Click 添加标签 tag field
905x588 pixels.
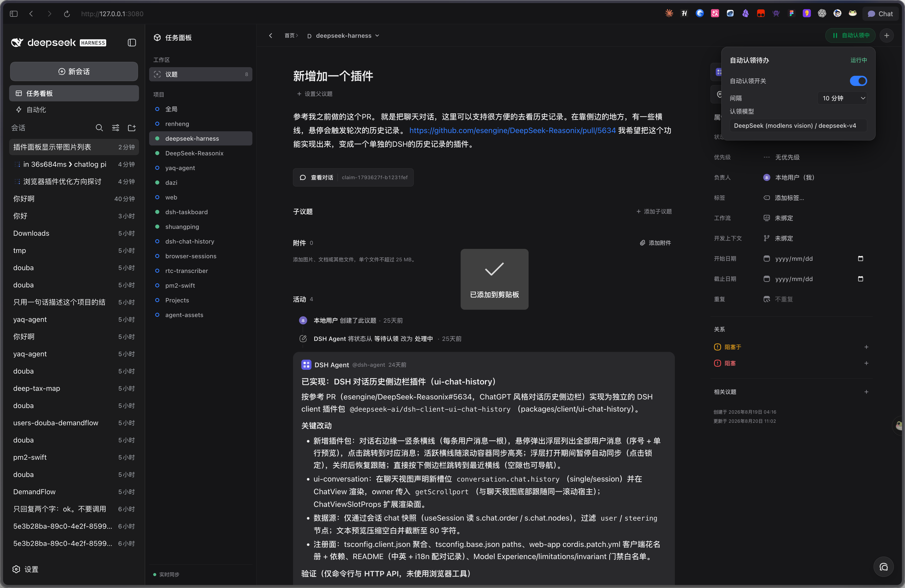tap(784, 198)
